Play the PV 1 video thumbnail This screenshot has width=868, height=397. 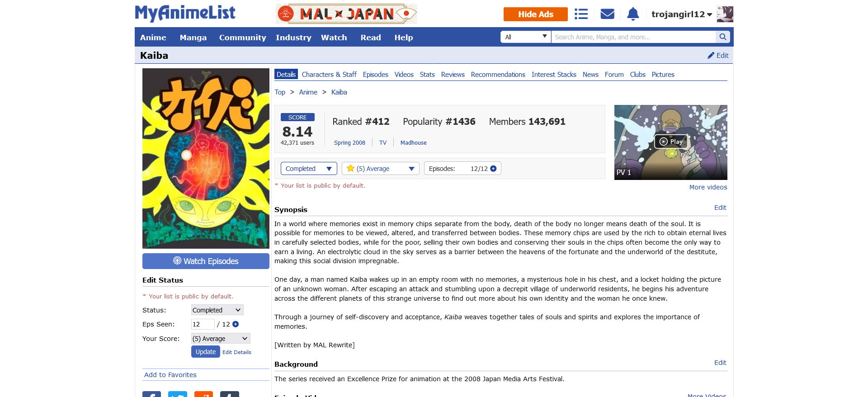pyautogui.click(x=671, y=142)
